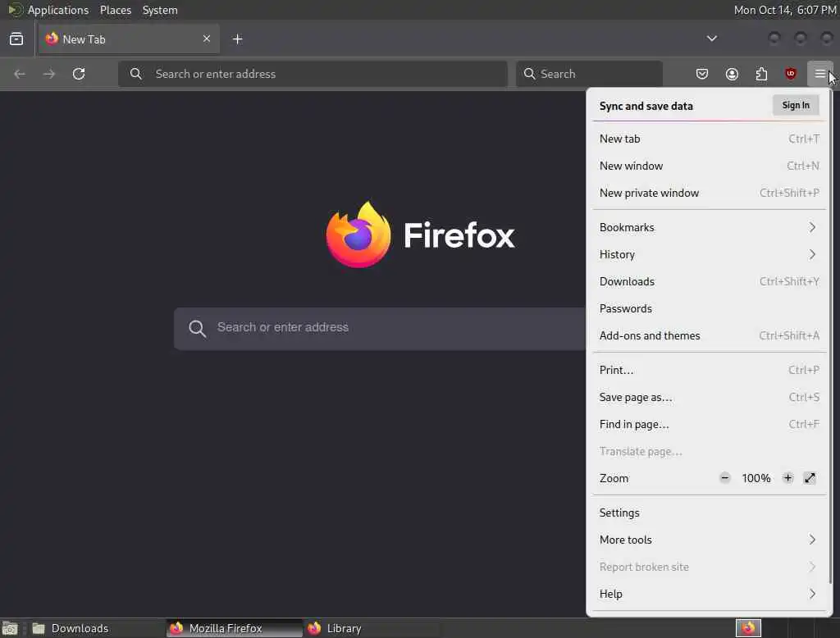Open a New private window

[710, 193]
